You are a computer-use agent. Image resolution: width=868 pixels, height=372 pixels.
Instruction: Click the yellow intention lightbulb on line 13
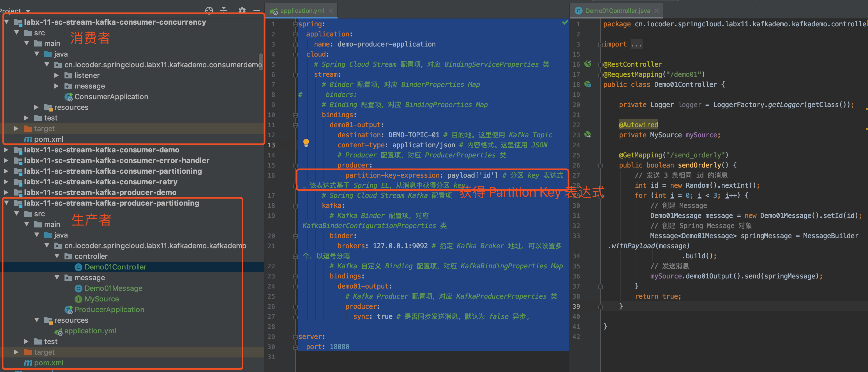tap(306, 142)
